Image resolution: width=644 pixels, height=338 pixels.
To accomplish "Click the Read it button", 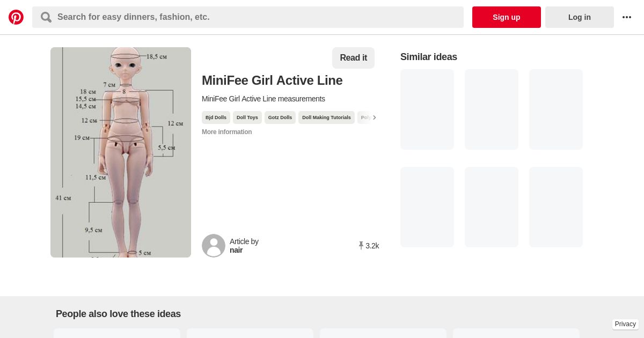I will (x=353, y=58).
